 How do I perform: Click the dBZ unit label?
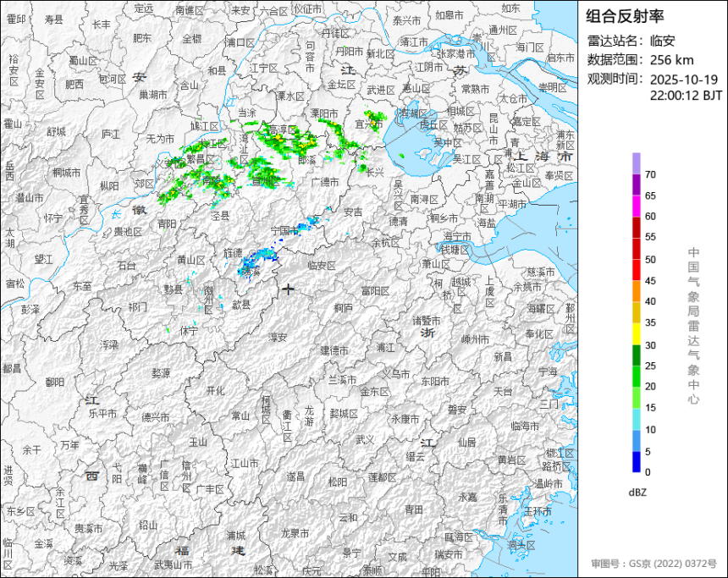(637, 493)
